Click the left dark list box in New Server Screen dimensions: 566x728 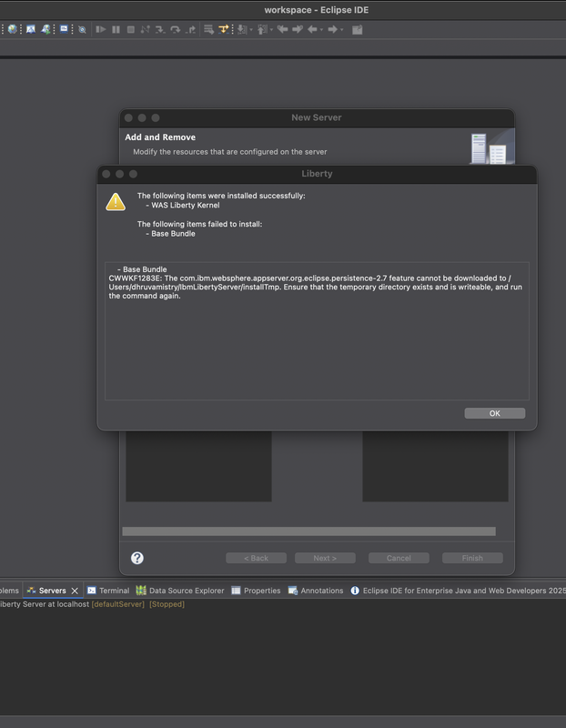click(198, 466)
